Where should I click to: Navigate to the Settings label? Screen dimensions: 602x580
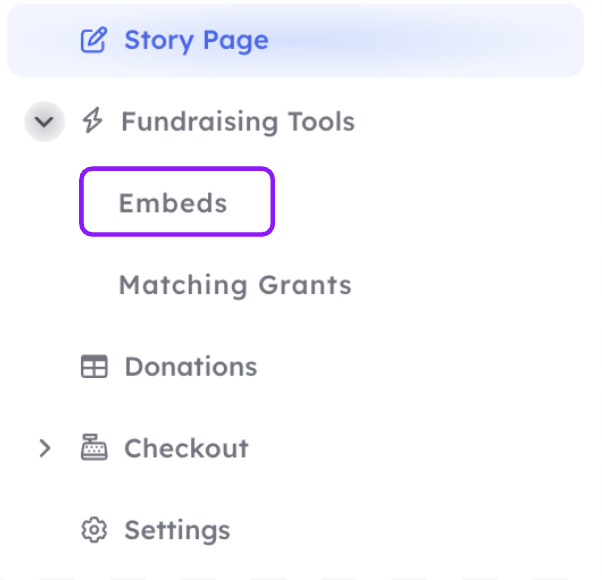pyautogui.click(x=177, y=530)
